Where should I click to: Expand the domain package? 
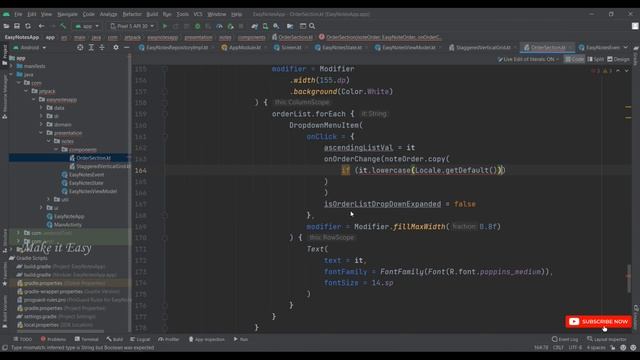click(41, 124)
